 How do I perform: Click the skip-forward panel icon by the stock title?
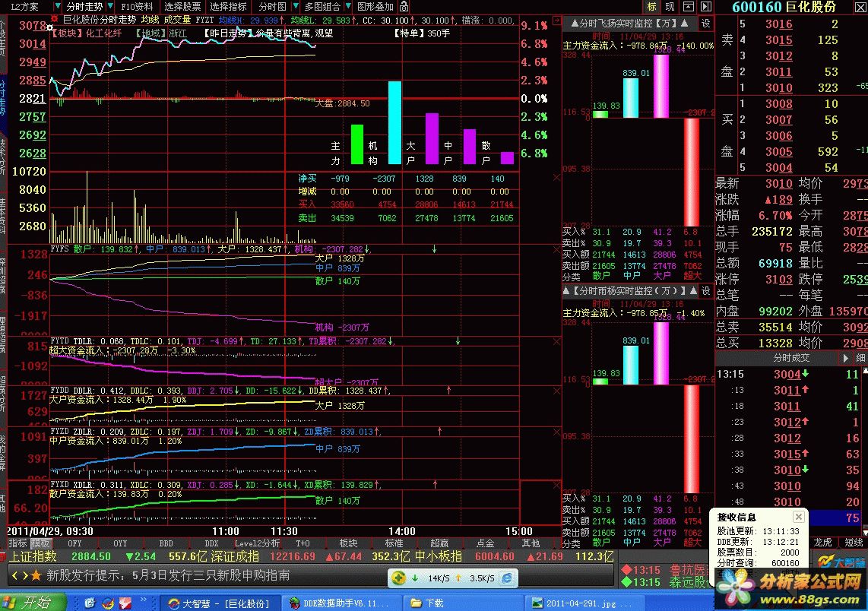(x=706, y=7)
